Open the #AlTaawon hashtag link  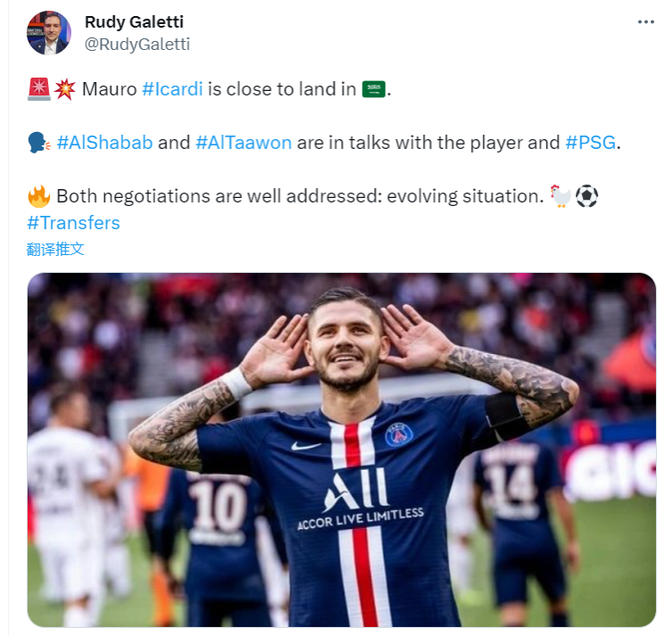coord(243,143)
